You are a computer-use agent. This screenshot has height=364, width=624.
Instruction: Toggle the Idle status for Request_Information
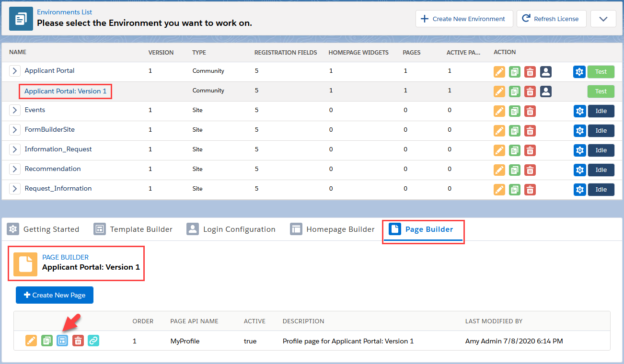click(x=601, y=190)
